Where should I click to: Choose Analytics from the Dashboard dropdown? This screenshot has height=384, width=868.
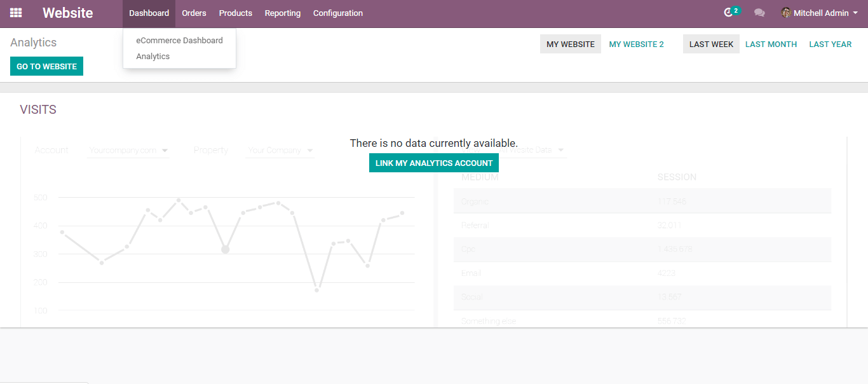[x=153, y=56]
